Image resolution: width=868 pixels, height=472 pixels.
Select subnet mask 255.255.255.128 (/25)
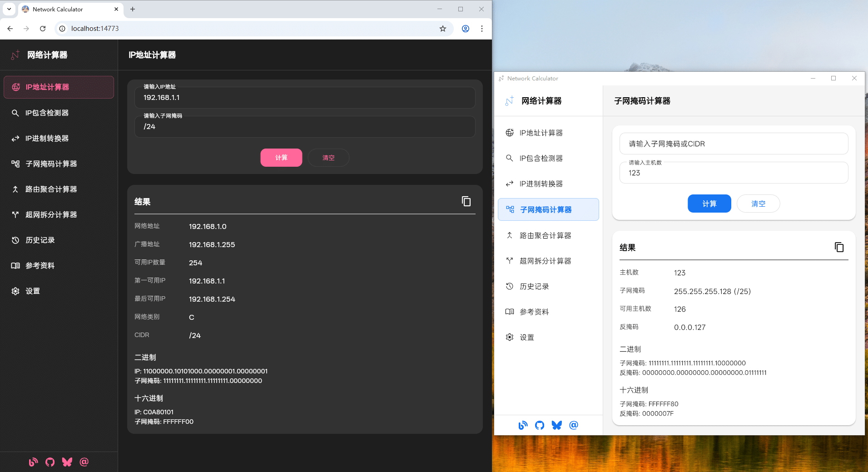[x=712, y=291]
